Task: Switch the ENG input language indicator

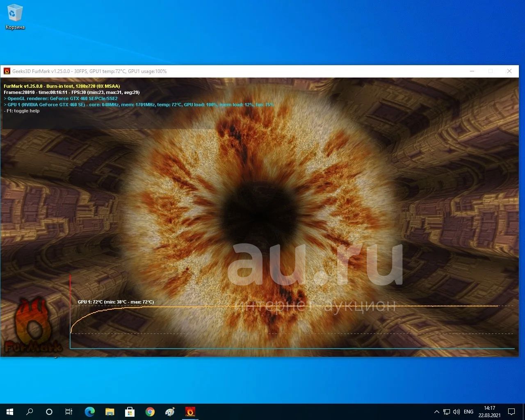Action: click(468, 411)
